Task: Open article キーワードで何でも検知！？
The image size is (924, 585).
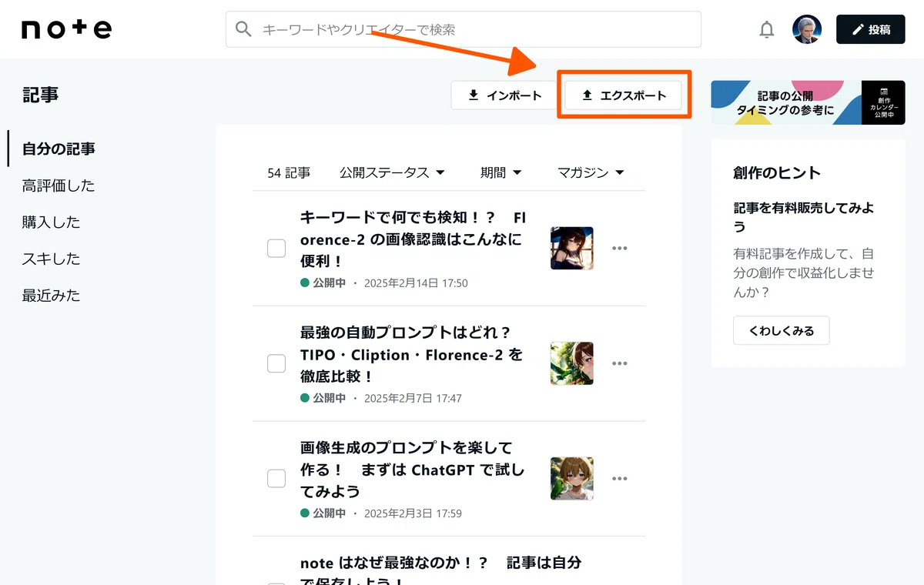Action: pyautogui.click(x=413, y=239)
